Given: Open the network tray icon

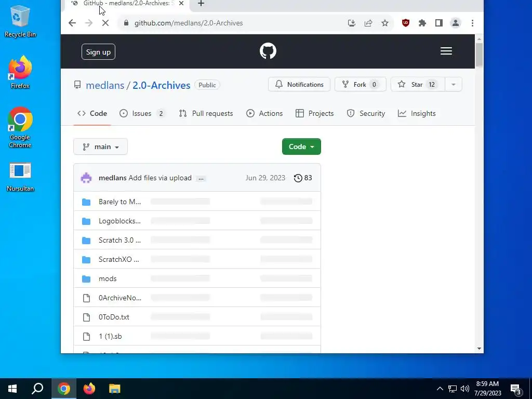Looking at the screenshot, I should point(453,389).
